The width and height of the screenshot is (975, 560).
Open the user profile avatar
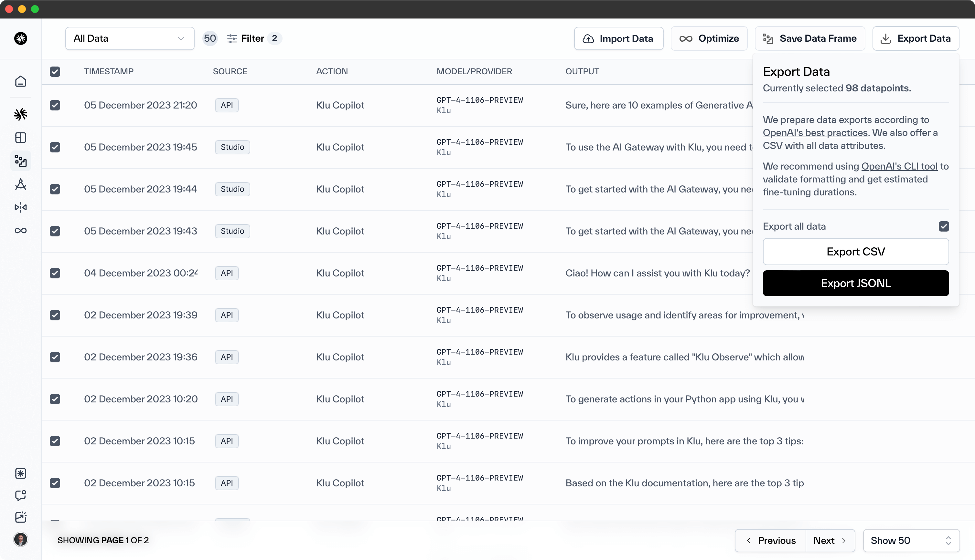[x=20, y=539]
